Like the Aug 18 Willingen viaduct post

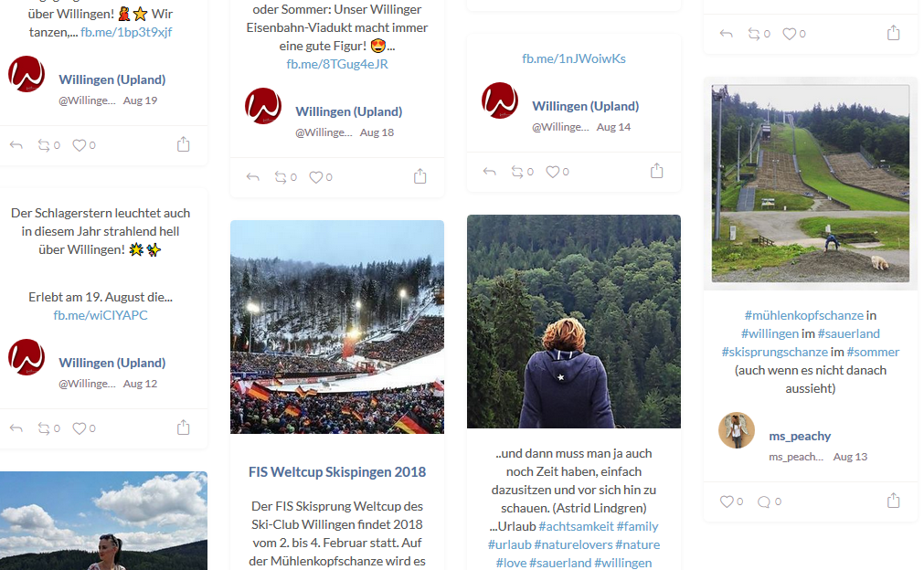click(x=315, y=177)
